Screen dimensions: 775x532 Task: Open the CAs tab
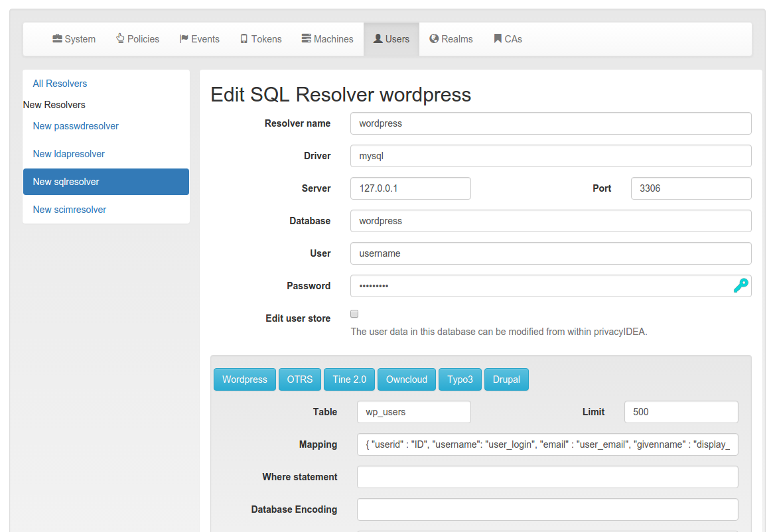pos(508,39)
